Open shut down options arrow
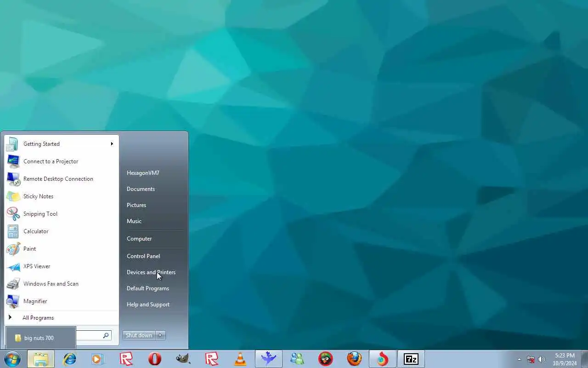Image resolution: width=588 pixels, height=368 pixels. click(x=160, y=335)
